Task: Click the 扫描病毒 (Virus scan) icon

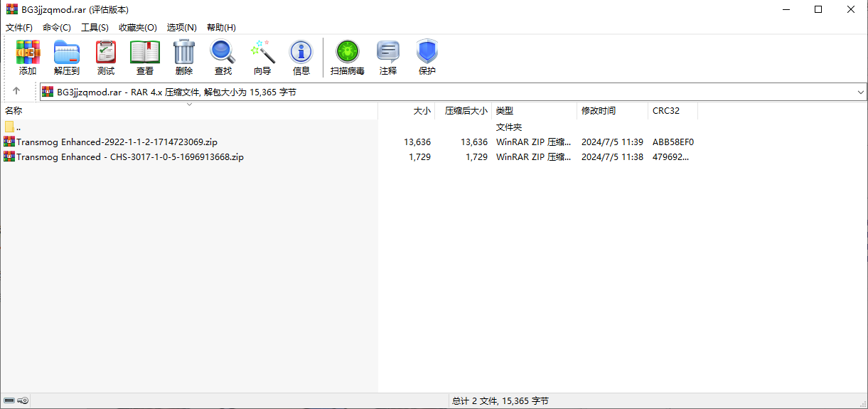Action: pyautogui.click(x=348, y=52)
